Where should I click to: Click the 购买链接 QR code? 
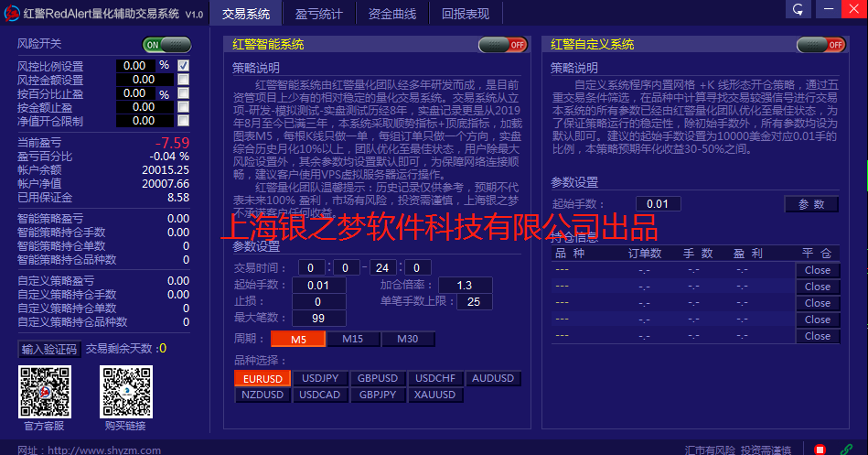[125, 391]
